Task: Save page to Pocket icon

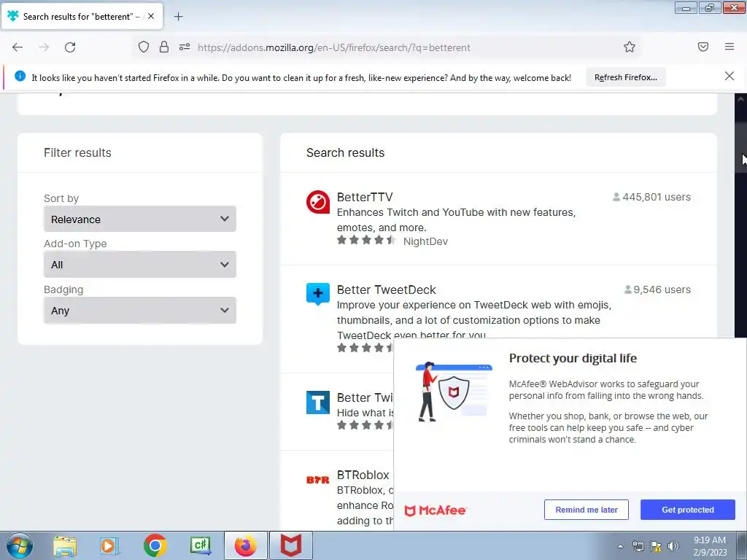Action: [703, 47]
